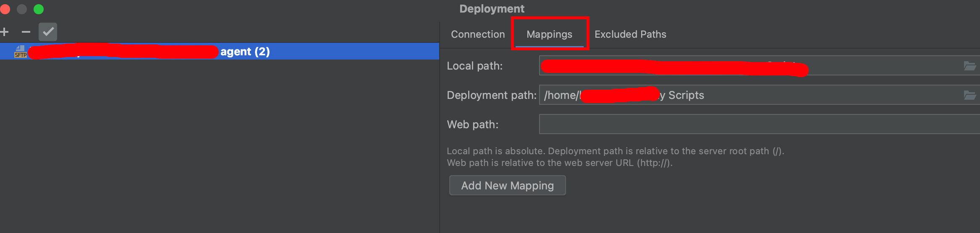Click the SFTP server type icon

[20, 52]
